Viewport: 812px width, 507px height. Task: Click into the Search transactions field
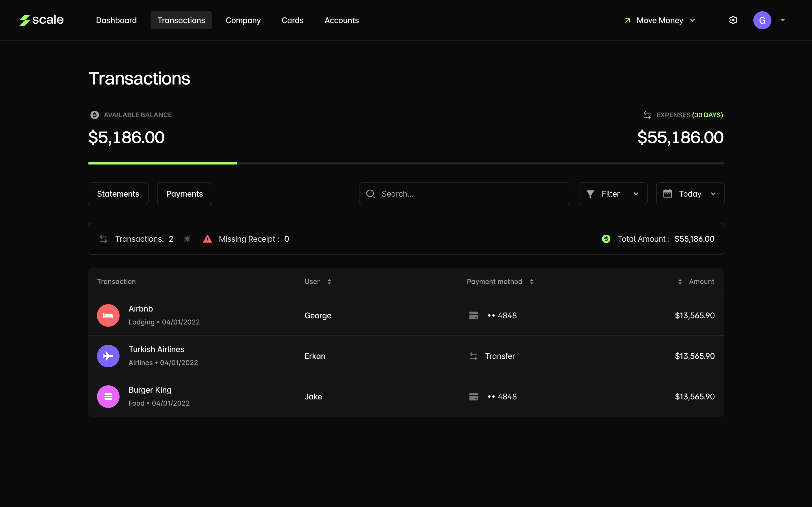[x=470, y=194]
